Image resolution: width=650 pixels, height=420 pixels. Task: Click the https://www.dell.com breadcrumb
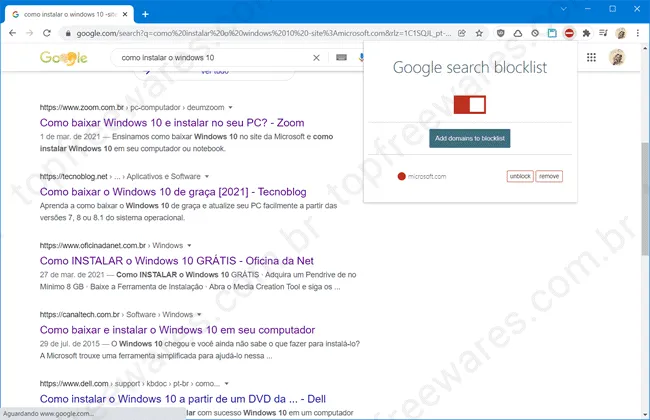[x=74, y=384]
